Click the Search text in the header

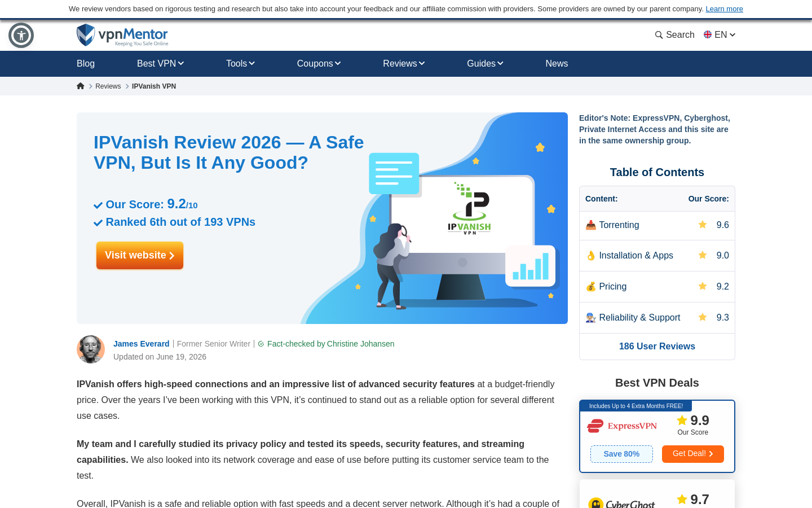[680, 35]
